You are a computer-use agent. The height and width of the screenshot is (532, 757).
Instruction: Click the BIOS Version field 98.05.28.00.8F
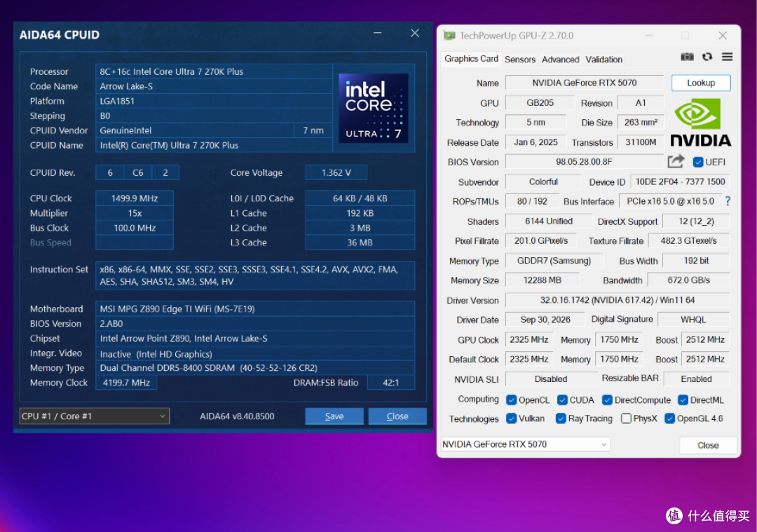(x=584, y=162)
